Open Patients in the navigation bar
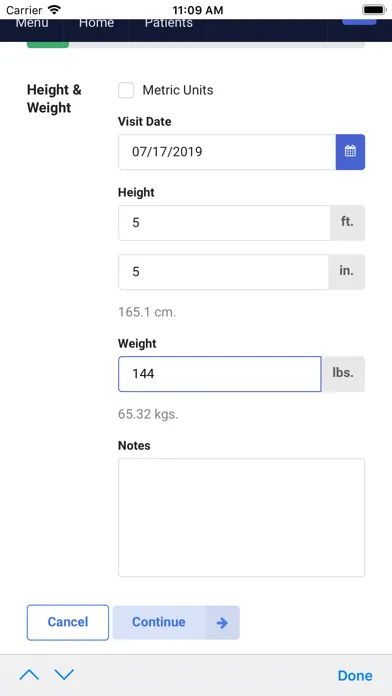The width and height of the screenshot is (392, 696). [x=169, y=23]
